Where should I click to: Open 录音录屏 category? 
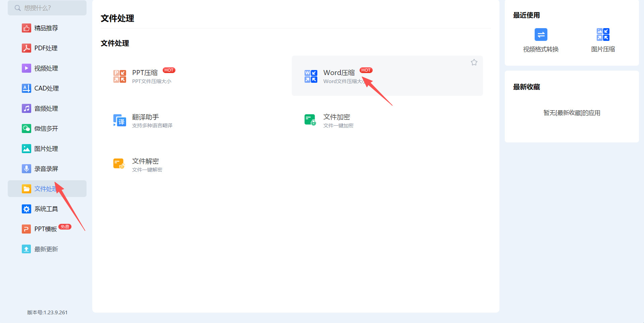point(46,169)
